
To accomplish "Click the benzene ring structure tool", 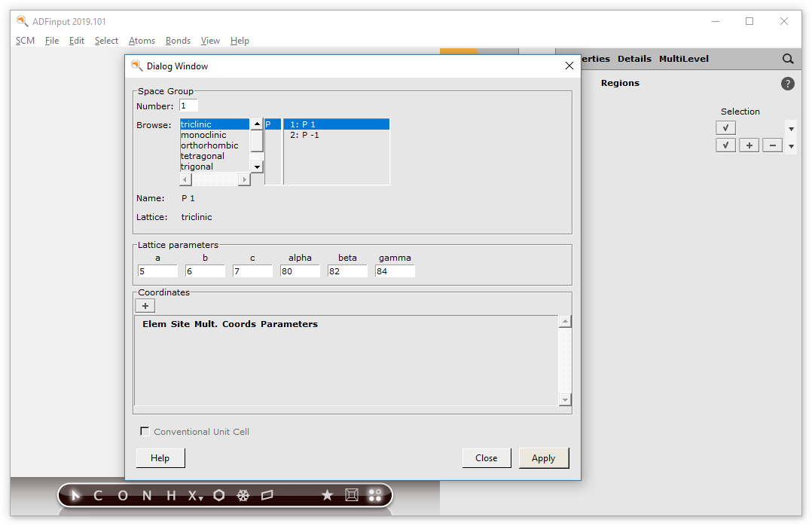I will pos(218,495).
